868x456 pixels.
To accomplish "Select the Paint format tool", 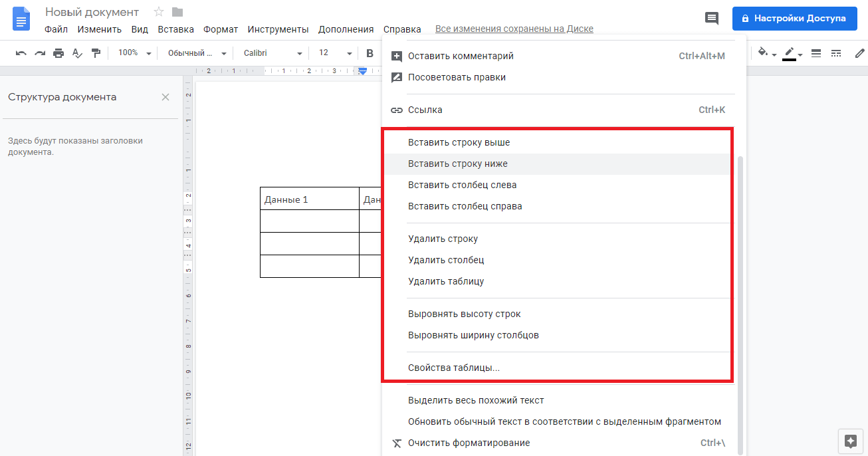I will 96,53.
